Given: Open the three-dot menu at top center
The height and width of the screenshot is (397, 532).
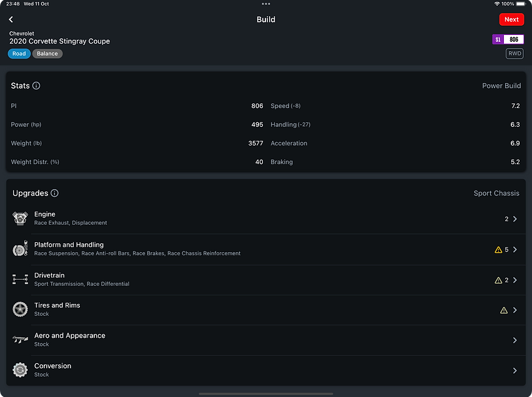Looking at the screenshot, I should 266,4.
